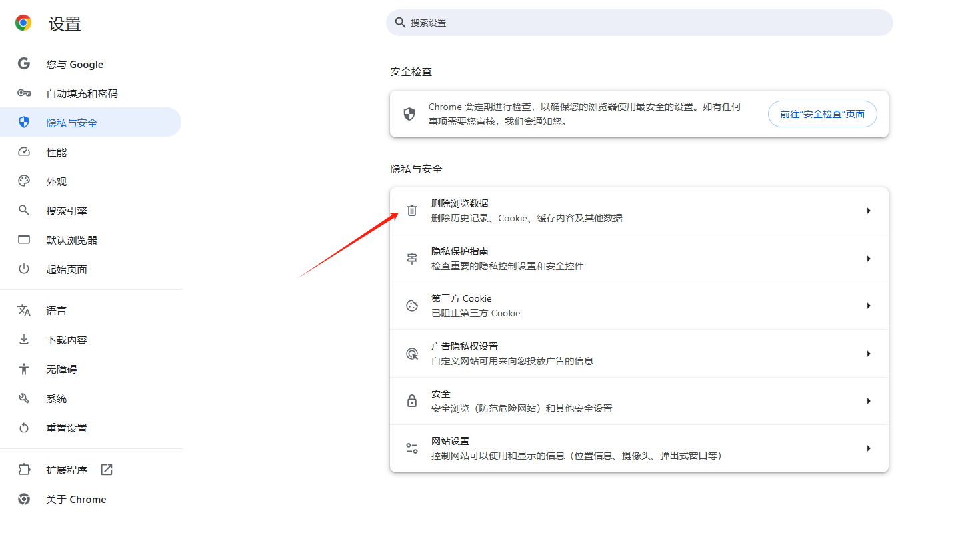The image size is (980, 553).
Task: Open the 您与 Google menu item
Action: (91, 64)
